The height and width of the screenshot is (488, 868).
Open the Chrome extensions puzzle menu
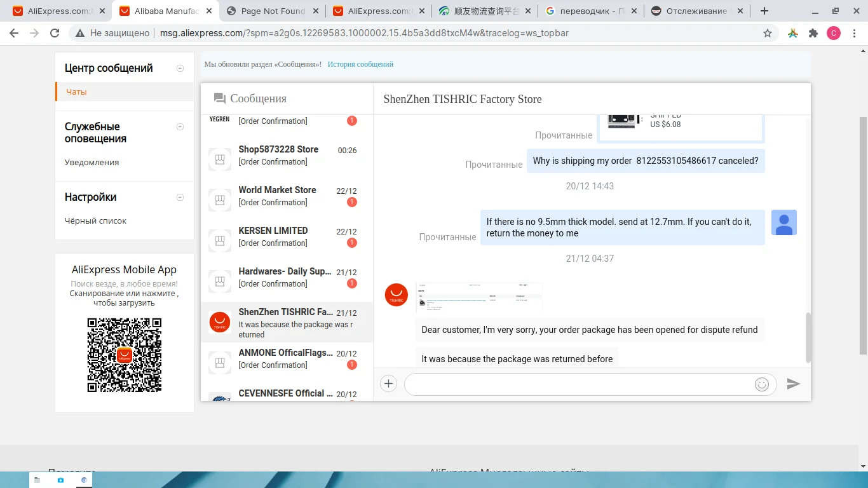click(813, 33)
